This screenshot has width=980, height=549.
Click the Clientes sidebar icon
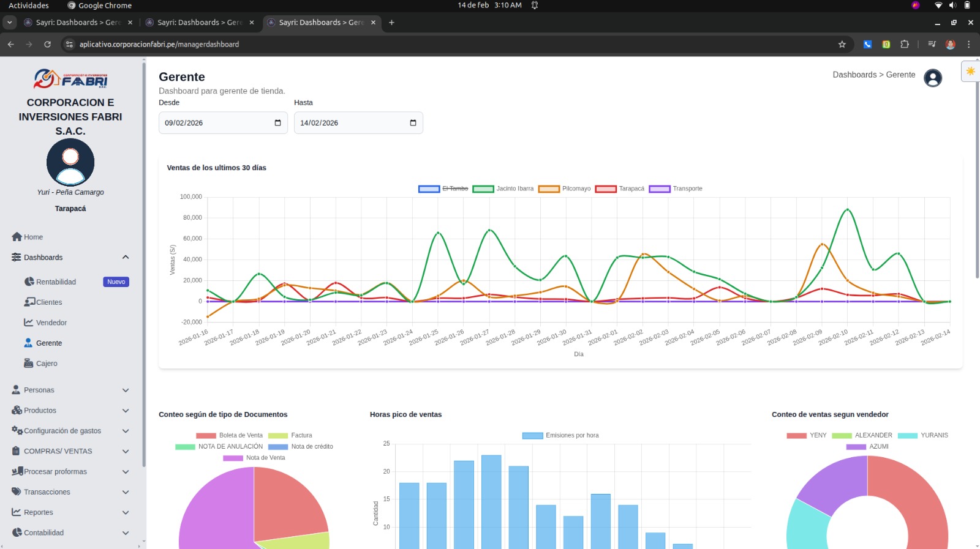pyautogui.click(x=29, y=302)
